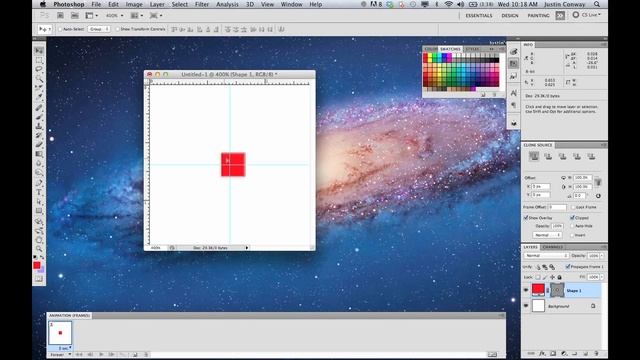Switch to the Essentials workspace
640x360 pixels.
pyautogui.click(x=479, y=16)
